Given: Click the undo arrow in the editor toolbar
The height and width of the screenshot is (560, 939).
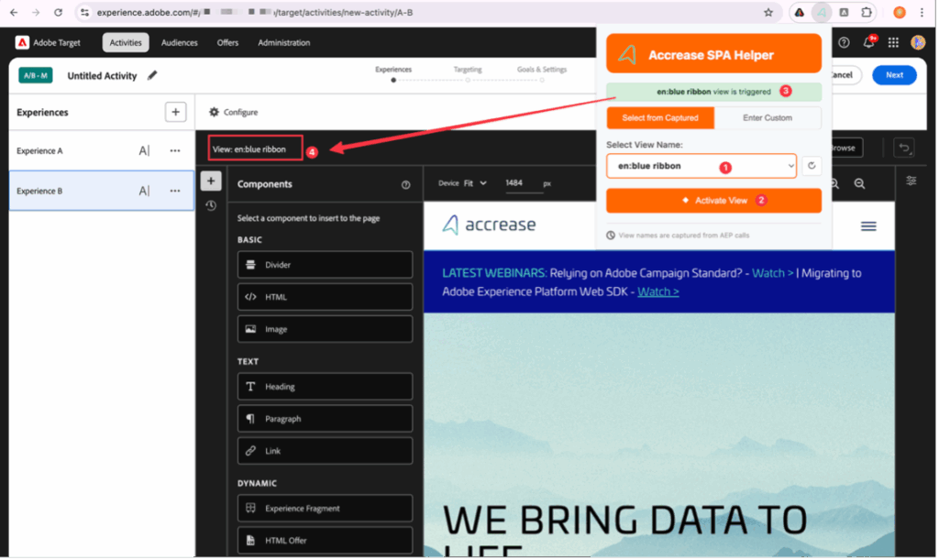Looking at the screenshot, I should click(904, 148).
